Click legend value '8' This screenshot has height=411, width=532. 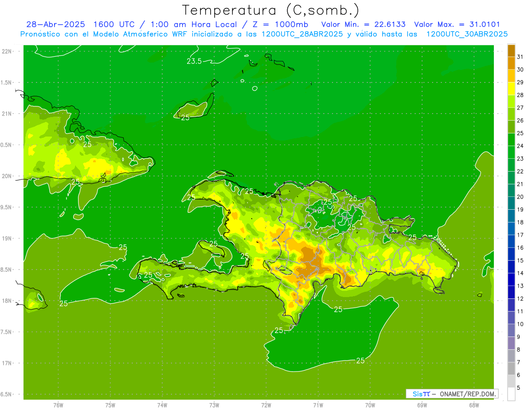click(519, 349)
